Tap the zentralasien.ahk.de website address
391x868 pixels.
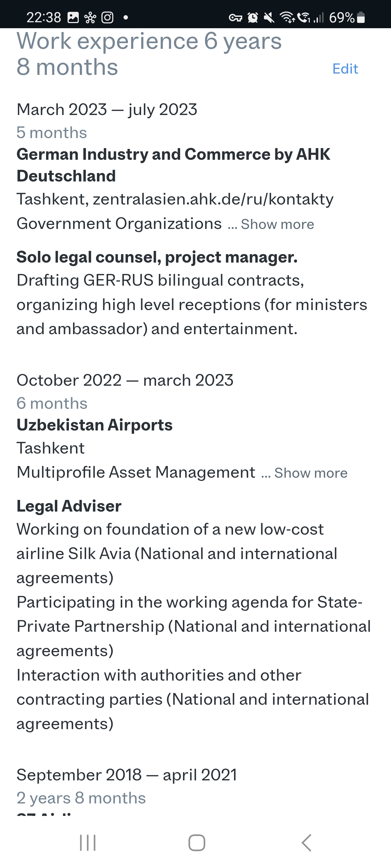point(213,199)
